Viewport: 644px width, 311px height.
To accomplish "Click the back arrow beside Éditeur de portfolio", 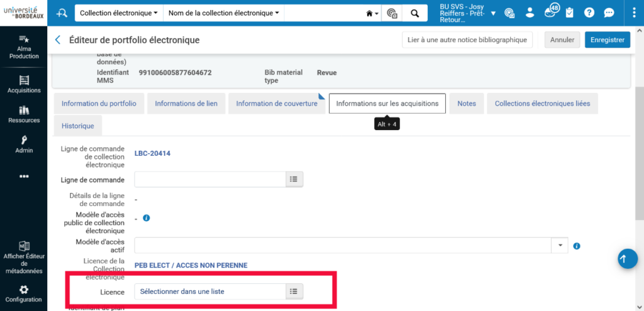I will (58, 40).
